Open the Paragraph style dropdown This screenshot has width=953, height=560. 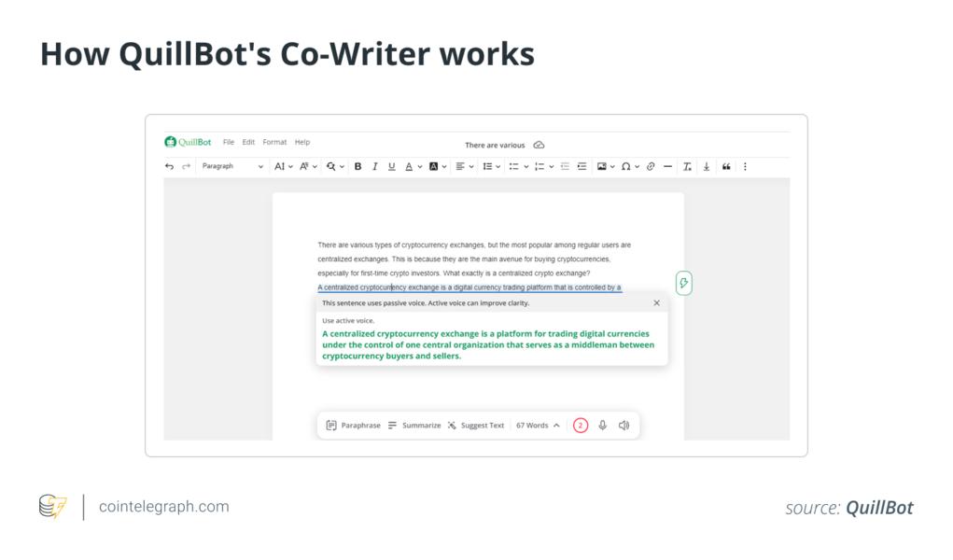point(232,166)
